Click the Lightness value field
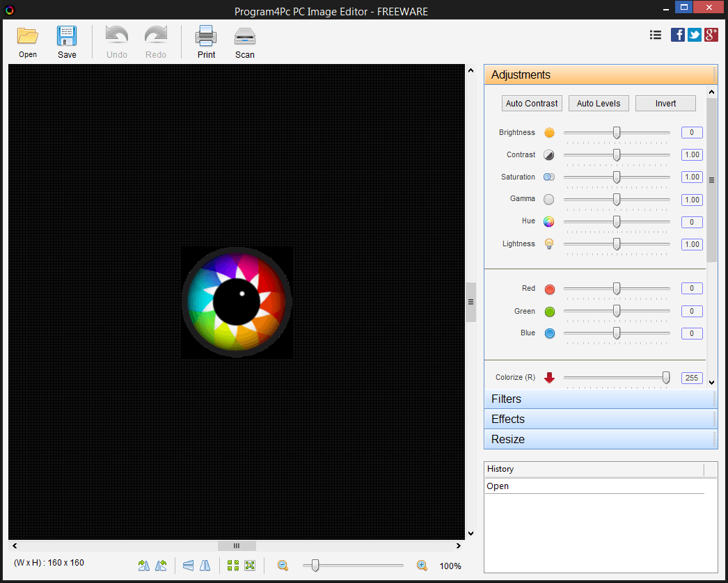Screen dimensions: 728x583 (x=692, y=244)
